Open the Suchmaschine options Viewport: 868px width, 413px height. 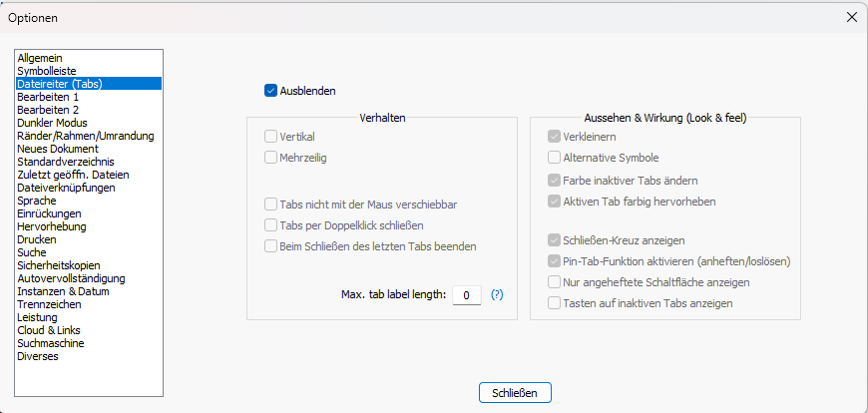(x=51, y=343)
